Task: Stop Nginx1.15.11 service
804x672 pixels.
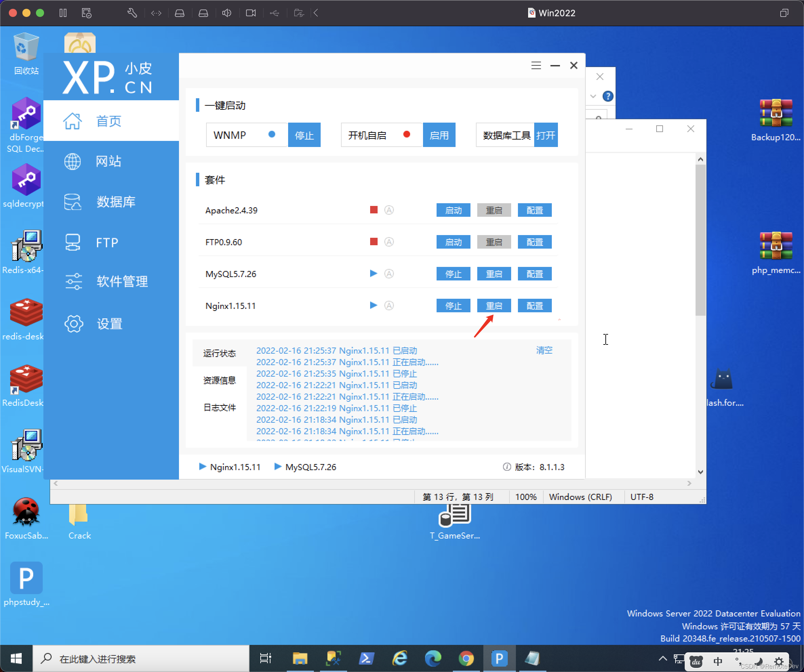Action: click(x=453, y=306)
